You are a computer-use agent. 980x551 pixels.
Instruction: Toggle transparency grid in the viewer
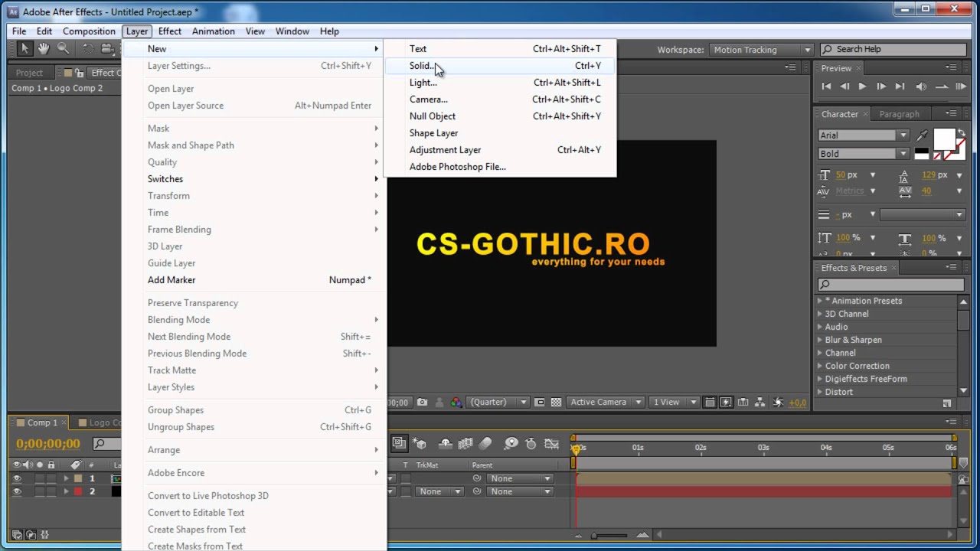click(557, 402)
